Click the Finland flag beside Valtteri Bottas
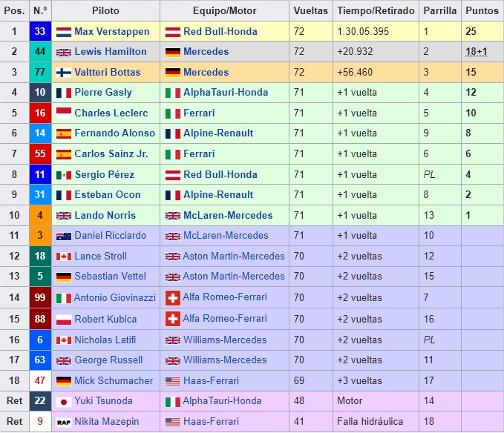 coord(64,73)
